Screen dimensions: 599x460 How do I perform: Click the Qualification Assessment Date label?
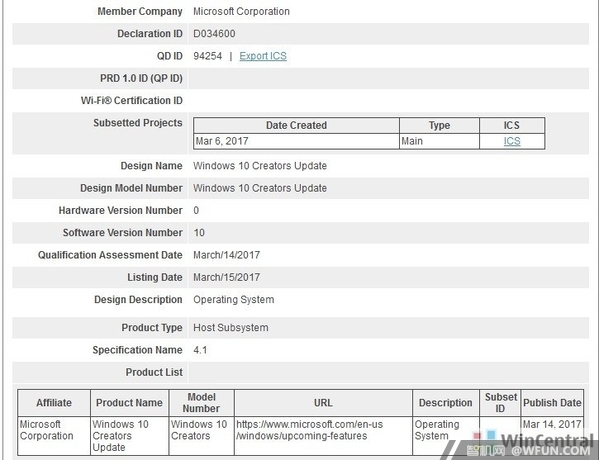click(x=110, y=255)
